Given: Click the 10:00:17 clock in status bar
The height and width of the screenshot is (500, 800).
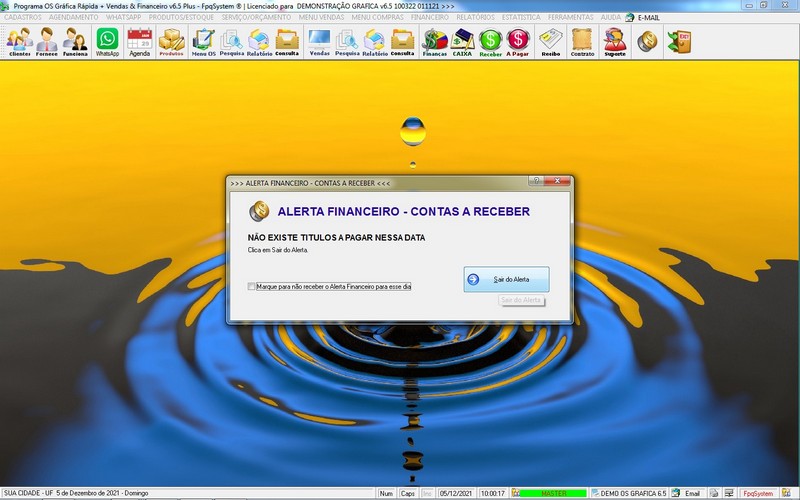Looking at the screenshot, I should [x=492, y=493].
